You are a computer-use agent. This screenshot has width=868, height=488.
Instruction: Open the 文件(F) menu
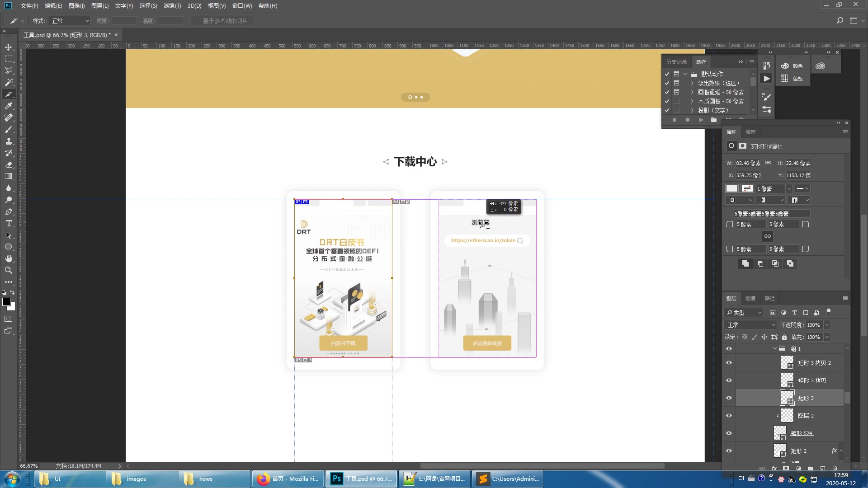[29, 6]
